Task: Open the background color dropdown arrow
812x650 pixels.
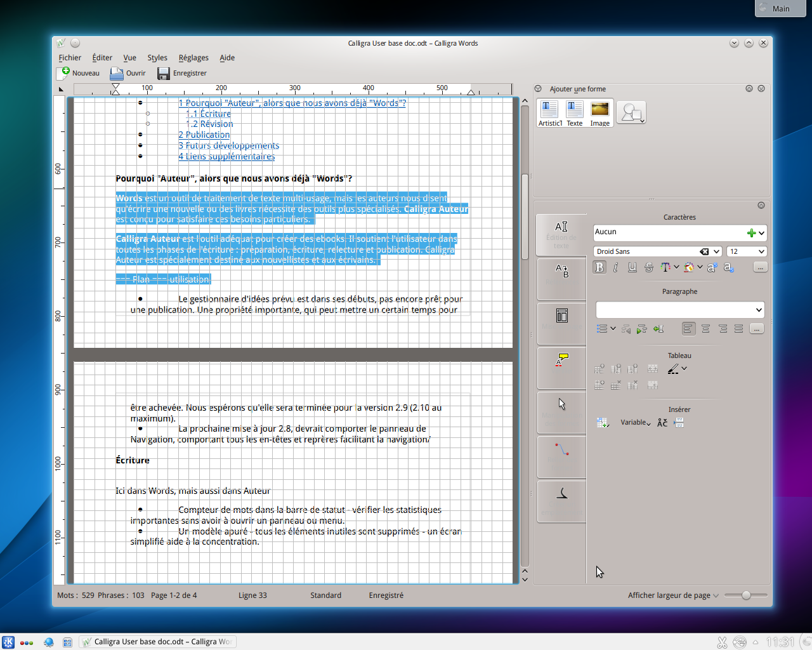Action: point(700,267)
